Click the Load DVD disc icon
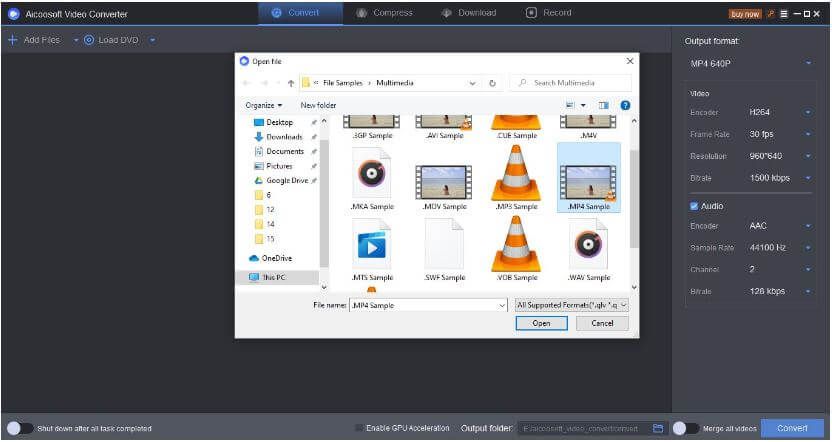This screenshot has width=832, height=442. (x=89, y=40)
